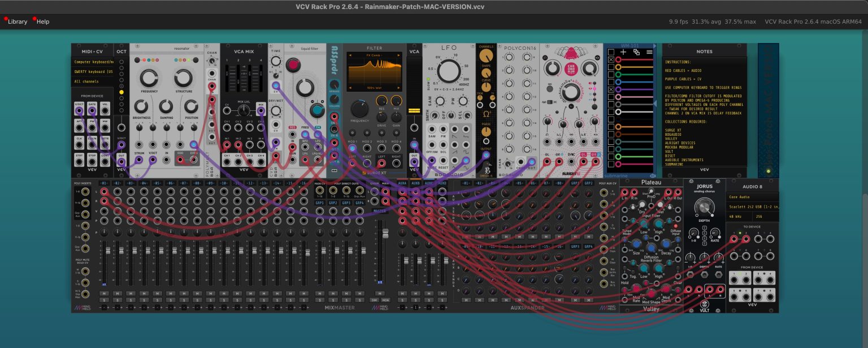
Task: Click the MASTER label on MixMaster
Action: [380, 211]
